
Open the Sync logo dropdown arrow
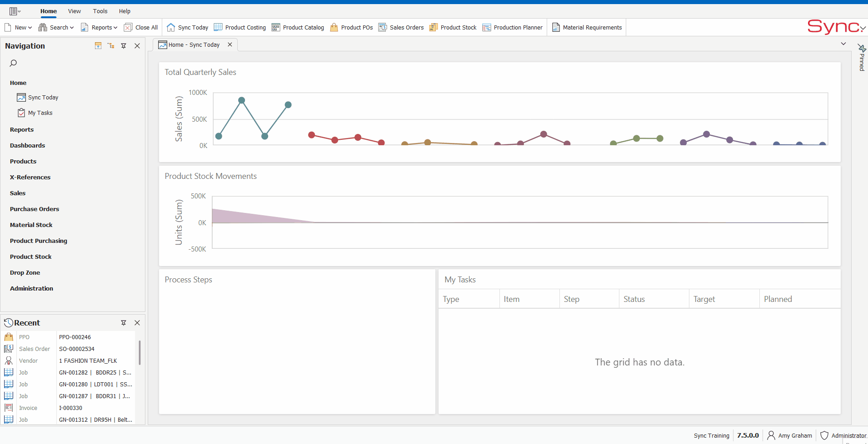pyautogui.click(x=863, y=28)
